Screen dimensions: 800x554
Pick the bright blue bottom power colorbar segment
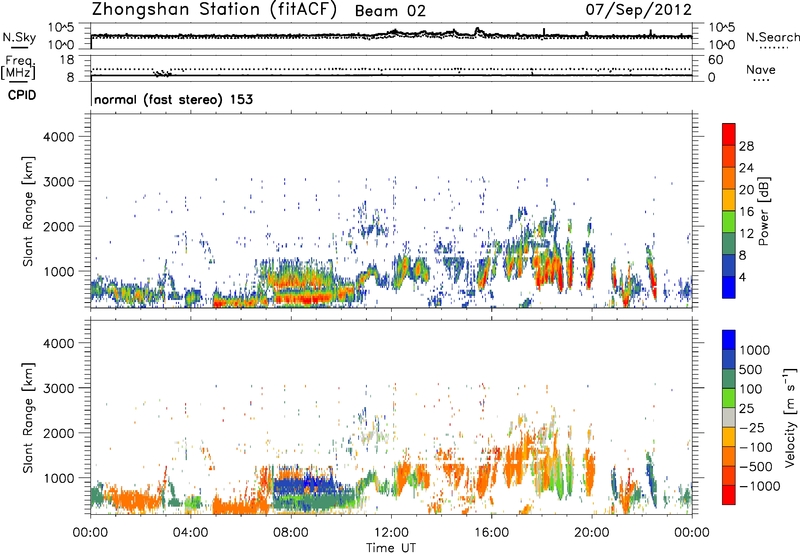(x=729, y=287)
